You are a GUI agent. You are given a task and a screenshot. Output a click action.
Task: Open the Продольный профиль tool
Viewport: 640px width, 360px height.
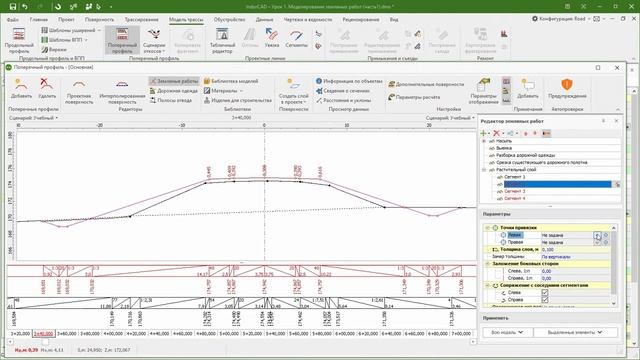[x=19, y=41]
